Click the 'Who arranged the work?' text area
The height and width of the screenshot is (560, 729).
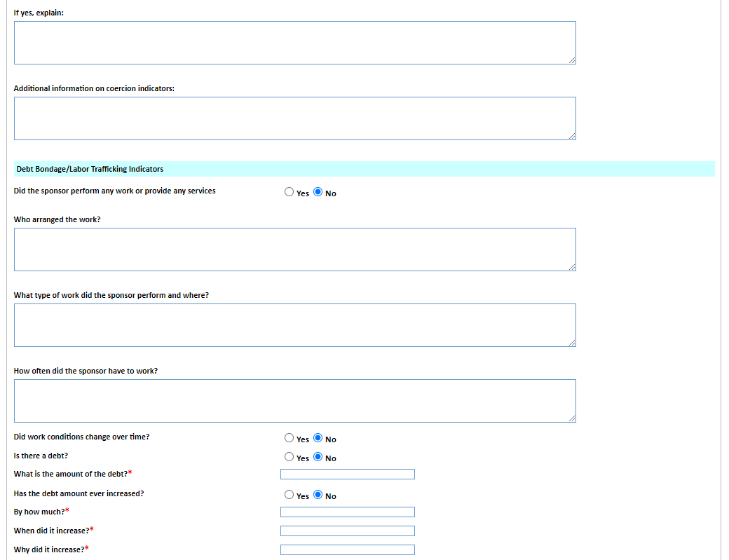(295, 250)
